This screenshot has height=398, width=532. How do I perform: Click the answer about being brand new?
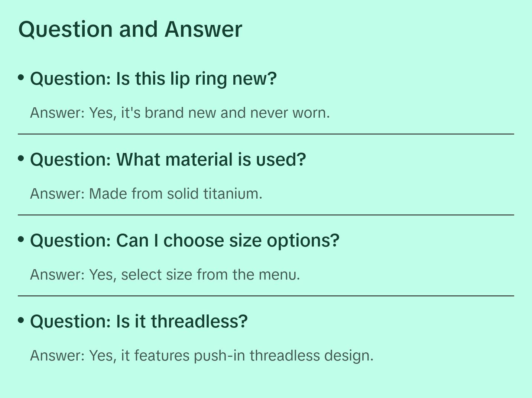180,113
